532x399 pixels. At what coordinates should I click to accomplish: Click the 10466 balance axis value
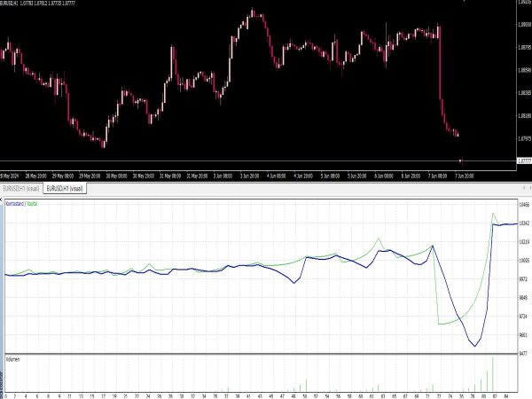coord(524,205)
